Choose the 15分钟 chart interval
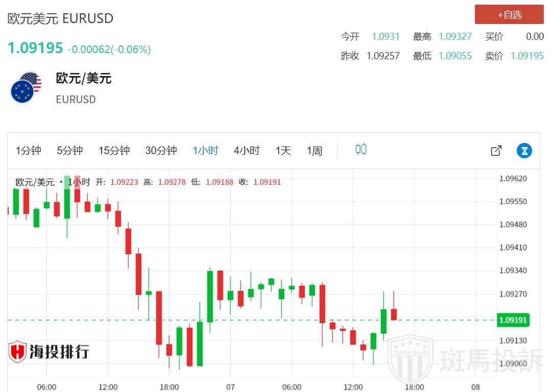 (114, 151)
